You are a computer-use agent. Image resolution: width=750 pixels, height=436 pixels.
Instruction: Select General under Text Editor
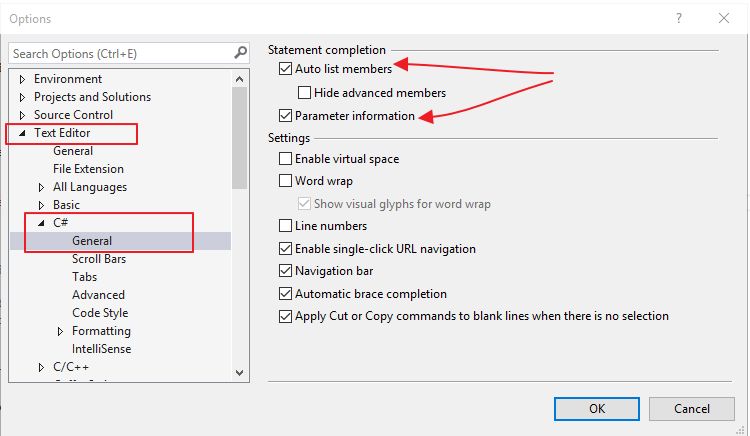tap(73, 151)
